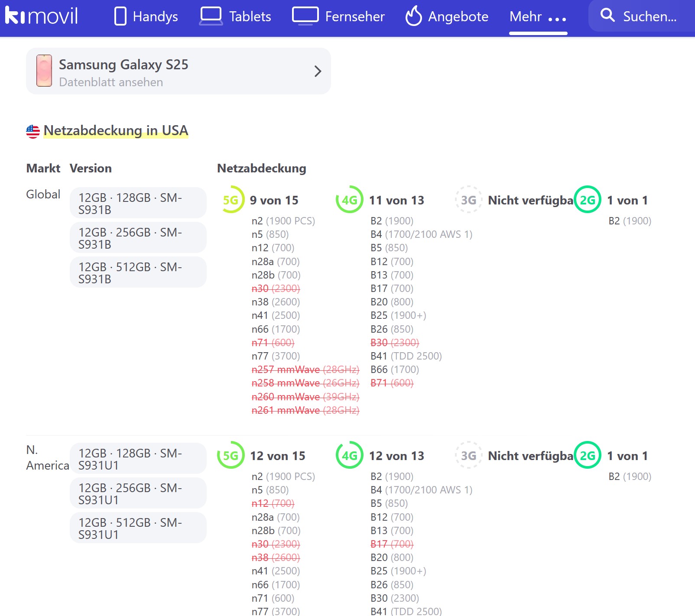Click the 'Global' market label

point(43,194)
